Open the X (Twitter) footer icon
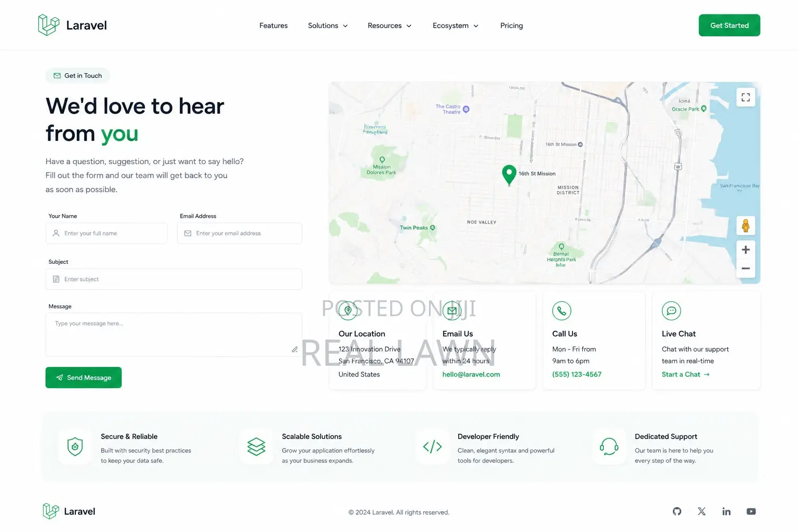Screen dimensions: 798x532 point(701,512)
